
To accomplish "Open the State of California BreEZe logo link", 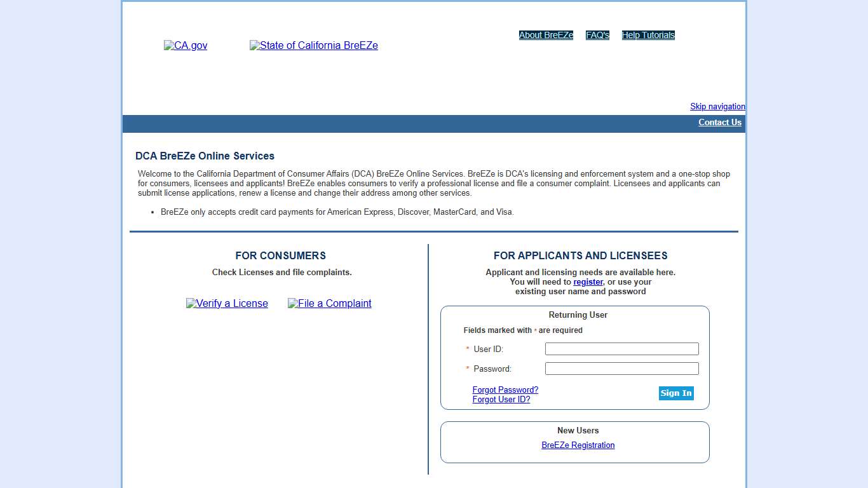I will click(x=314, y=46).
